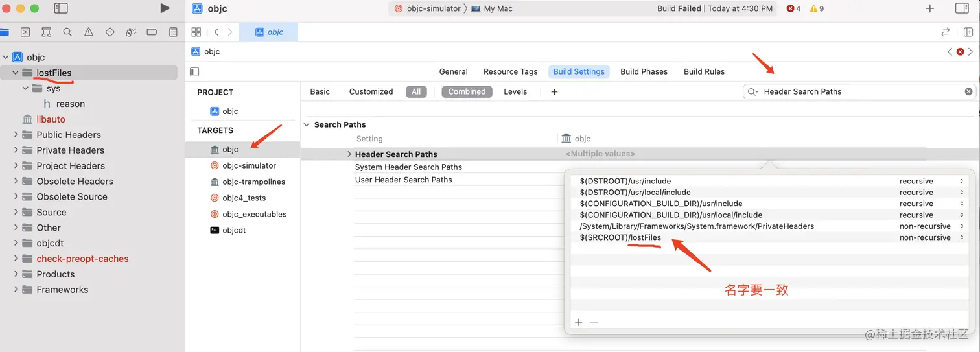980x352 pixels.
Task: Open the Report navigator
Action: coord(173,32)
